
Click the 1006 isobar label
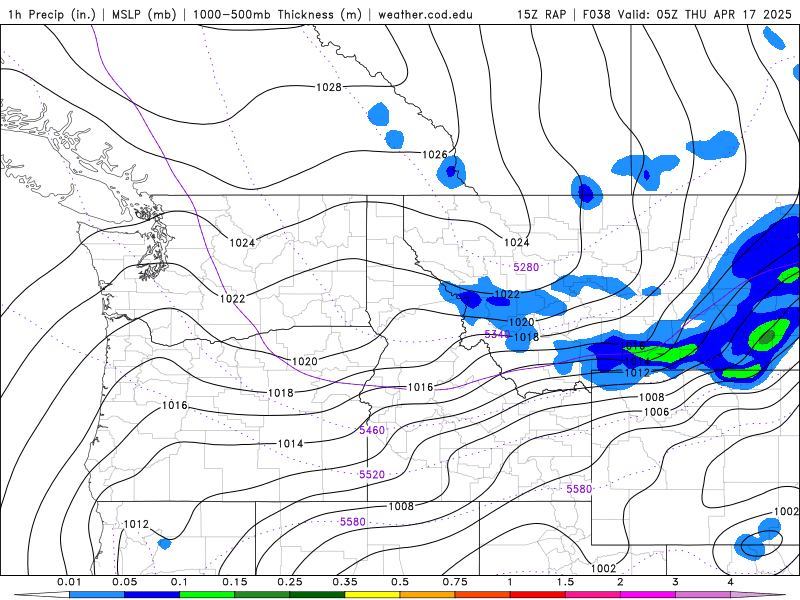point(656,412)
